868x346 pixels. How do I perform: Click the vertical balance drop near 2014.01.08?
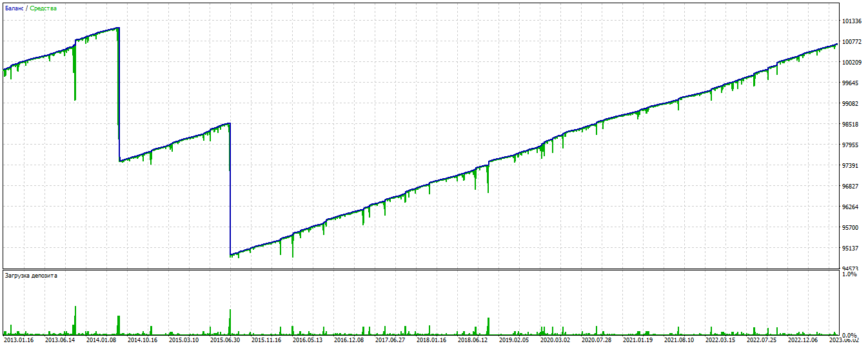(119, 94)
